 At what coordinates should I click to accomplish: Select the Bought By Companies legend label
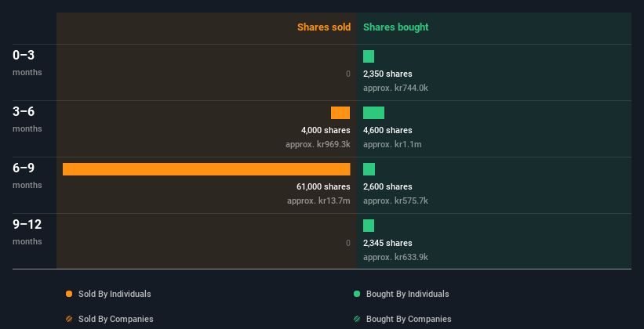click(x=409, y=319)
